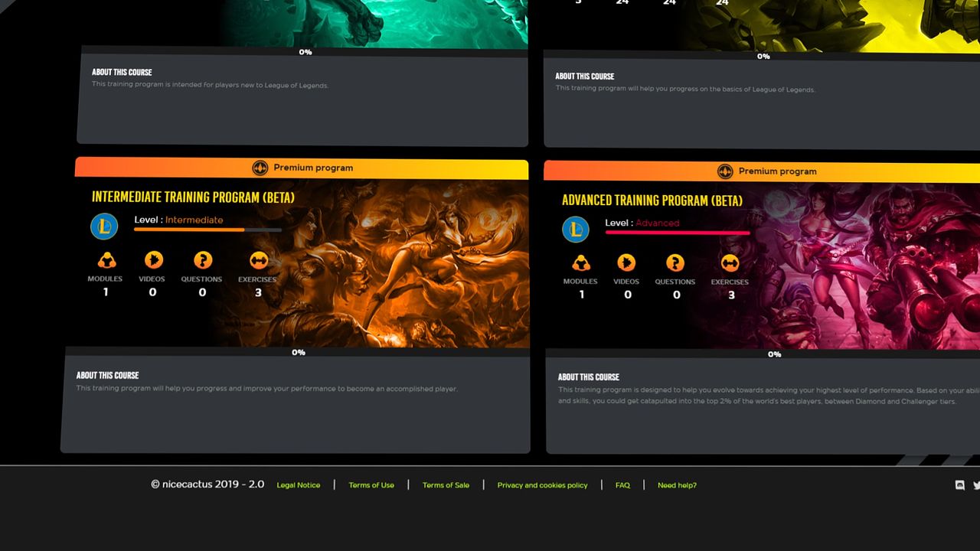Click 'Level : Intermediate' label
This screenshot has width=980, height=551.
(x=178, y=220)
